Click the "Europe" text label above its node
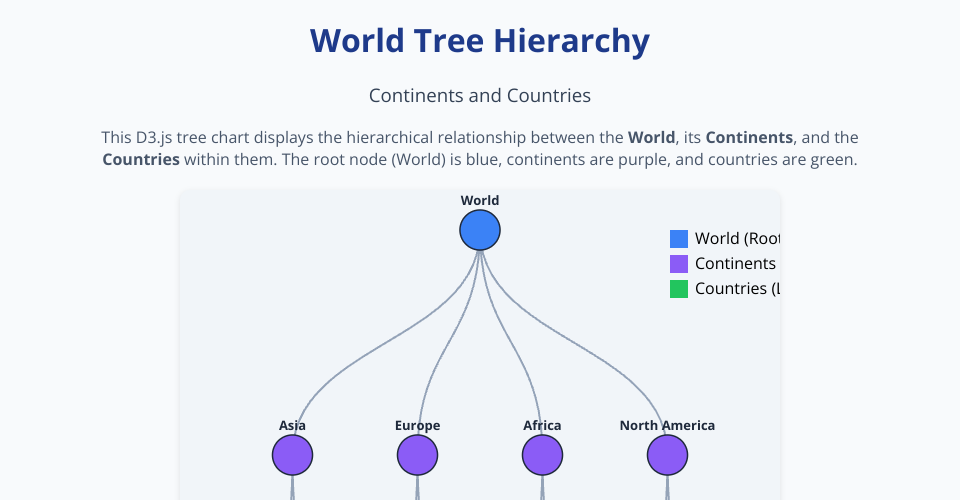The width and height of the screenshot is (960, 500). (x=418, y=426)
